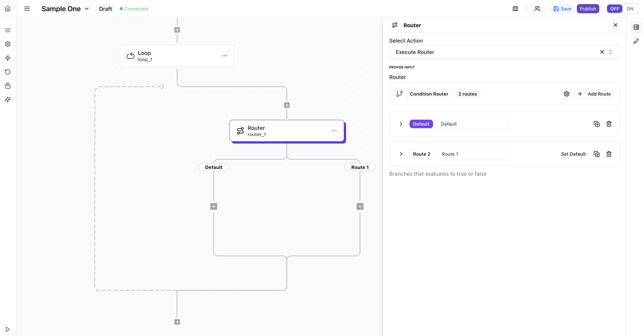The height and width of the screenshot is (336, 644).
Task: Add a new route to the router
Action: (594, 94)
